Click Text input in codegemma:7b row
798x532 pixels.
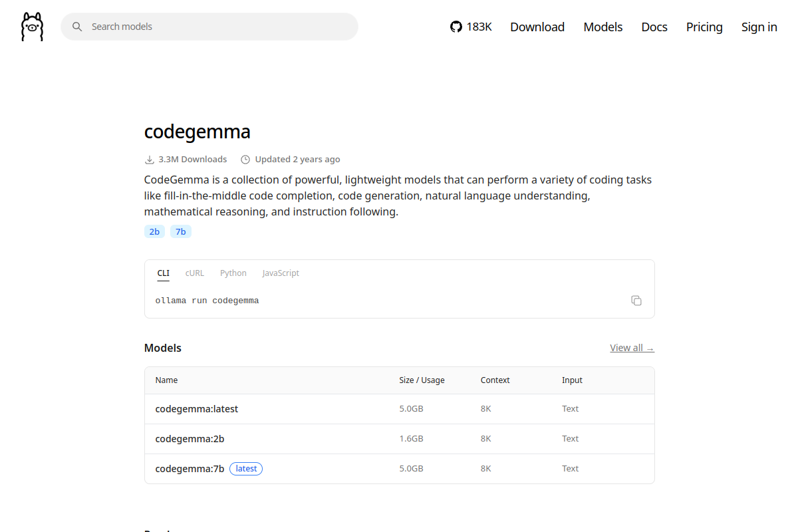point(571,469)
